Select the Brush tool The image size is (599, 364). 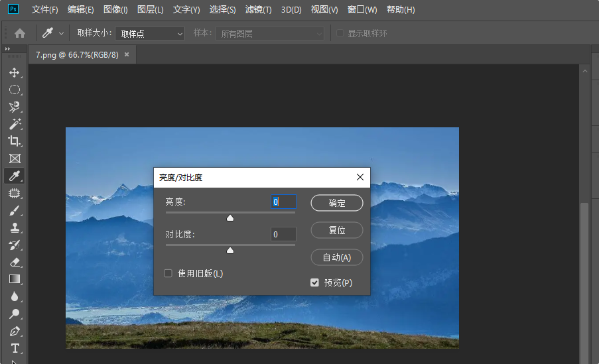(x=15, y=210)
